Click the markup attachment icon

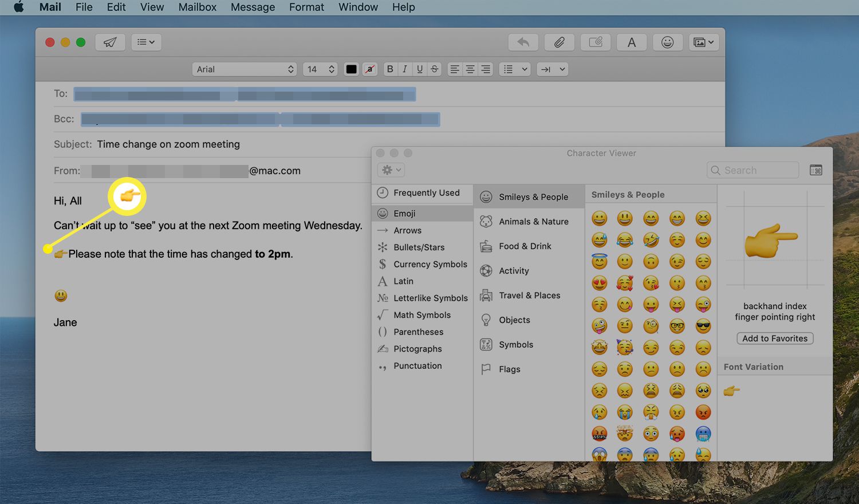[596, 42]
